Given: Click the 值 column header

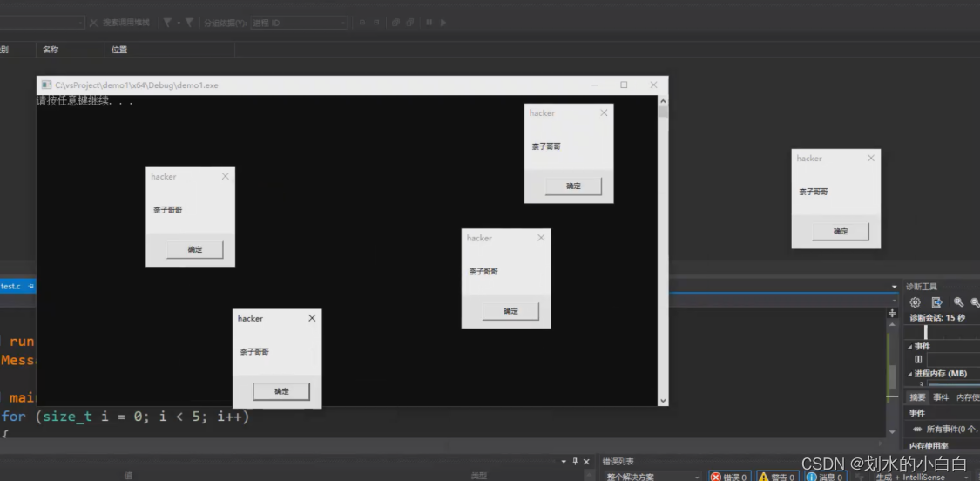Looking at the screenshot, I should [128, 476].
